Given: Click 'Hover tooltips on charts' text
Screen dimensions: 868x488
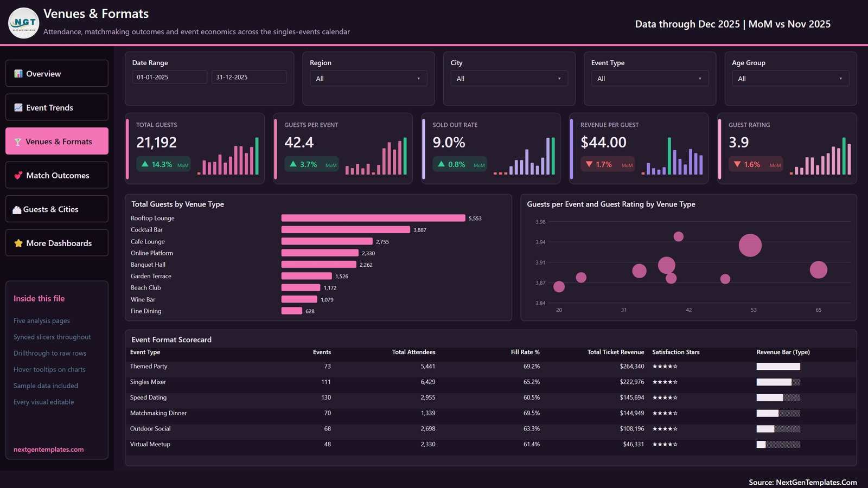Looking at the screenshot, I should [x=49, y=370].
